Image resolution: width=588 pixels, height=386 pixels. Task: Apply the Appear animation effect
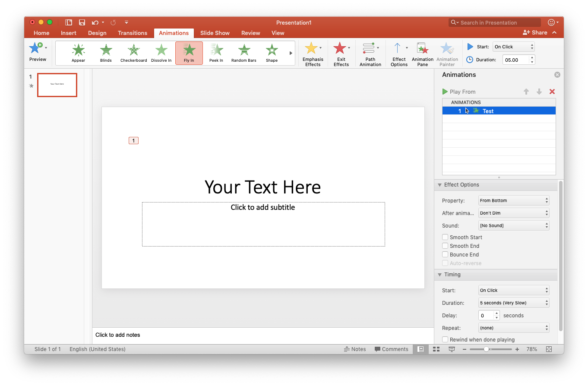(79, 53)
